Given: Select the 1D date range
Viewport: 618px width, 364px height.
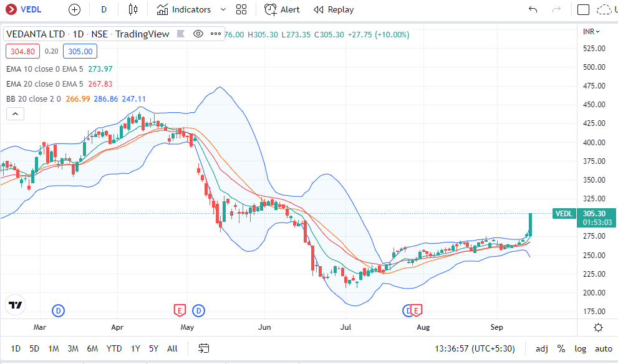Looking at the screenshot, I should (x=16, y=348).
